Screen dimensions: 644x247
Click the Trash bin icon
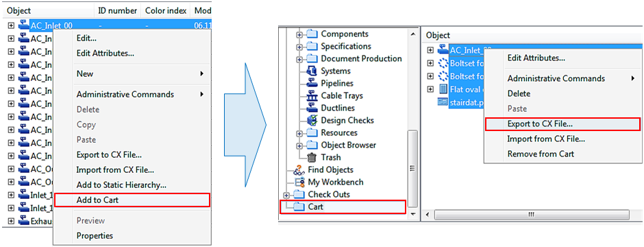312,157
